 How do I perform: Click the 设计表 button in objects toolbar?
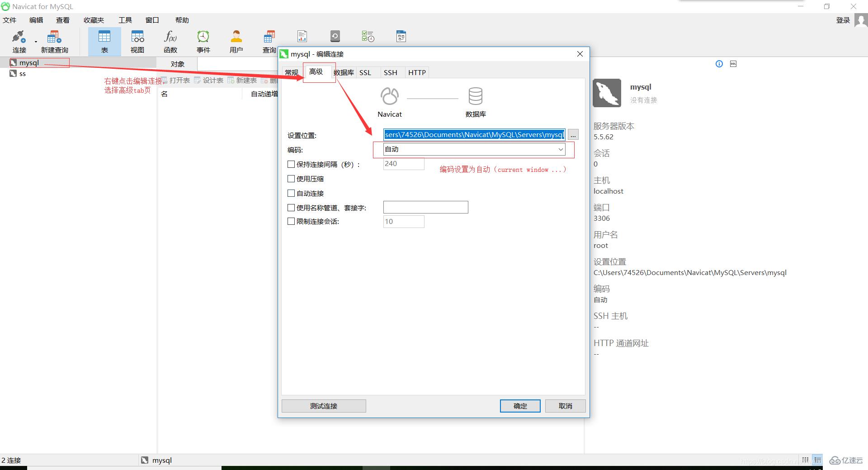pos(209,80)
